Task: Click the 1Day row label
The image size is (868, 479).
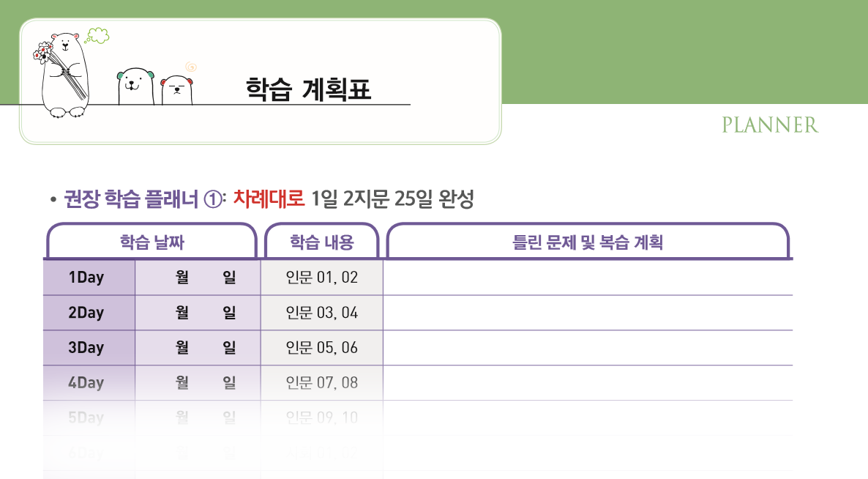Action: [x=88, y=278]
